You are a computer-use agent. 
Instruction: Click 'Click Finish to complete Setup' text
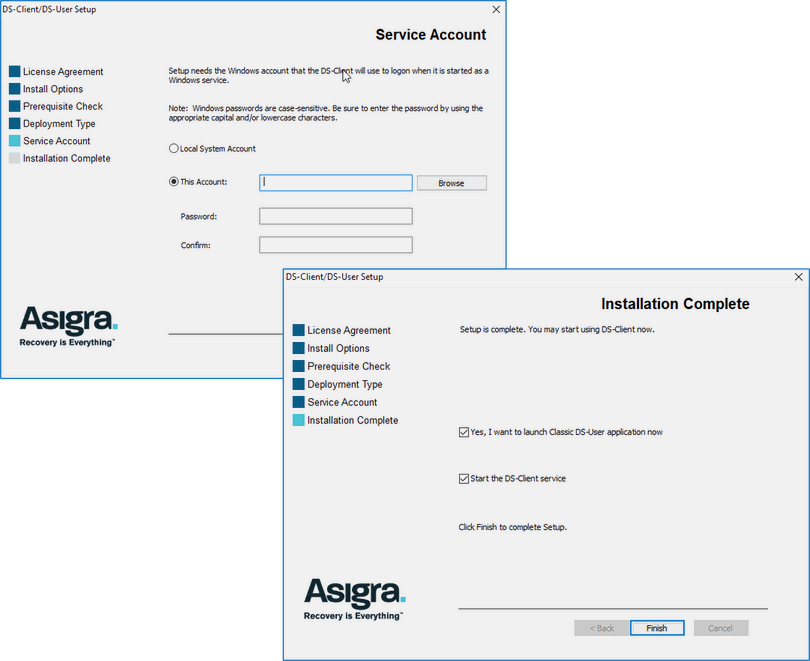point(512,527)
